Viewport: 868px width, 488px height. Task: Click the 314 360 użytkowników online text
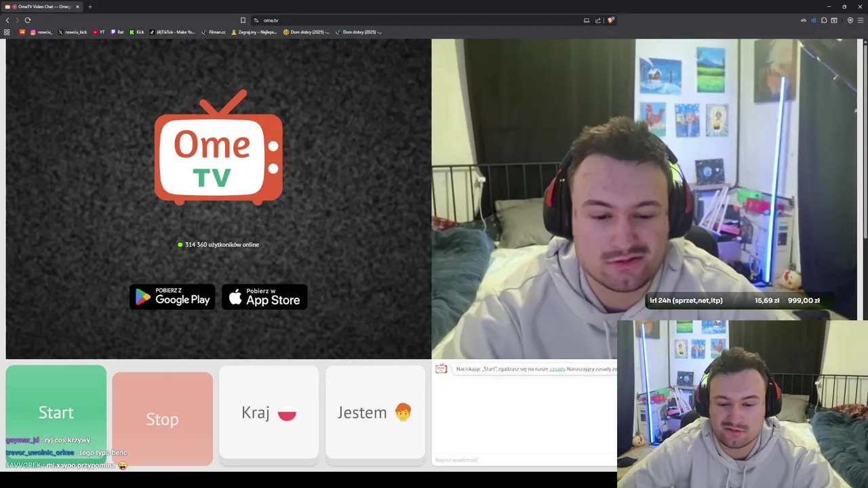[x=222, y=245]
